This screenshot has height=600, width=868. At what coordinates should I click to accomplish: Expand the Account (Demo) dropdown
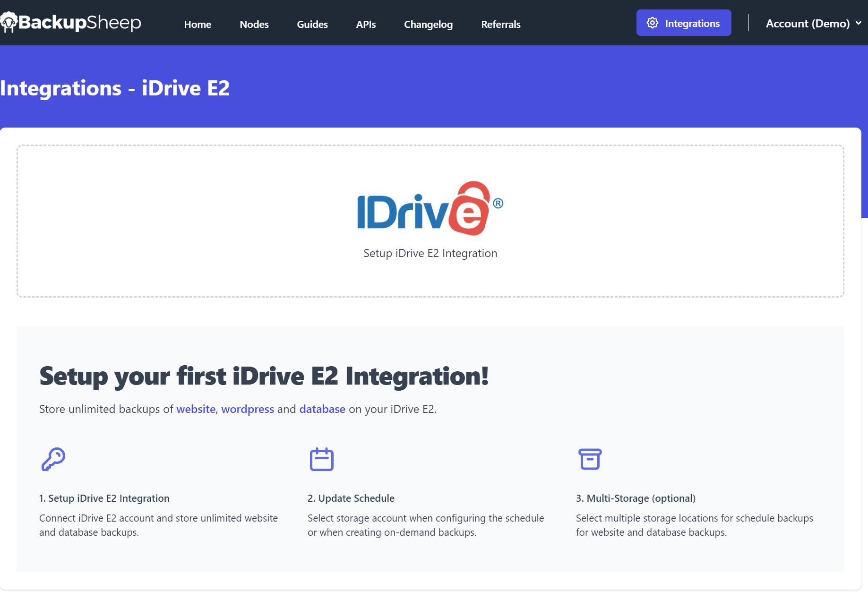pos(813,23)
